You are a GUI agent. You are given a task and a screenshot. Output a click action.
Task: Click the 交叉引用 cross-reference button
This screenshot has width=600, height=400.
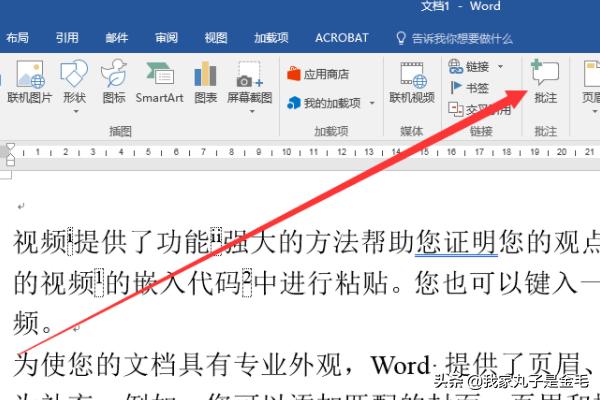480,110
